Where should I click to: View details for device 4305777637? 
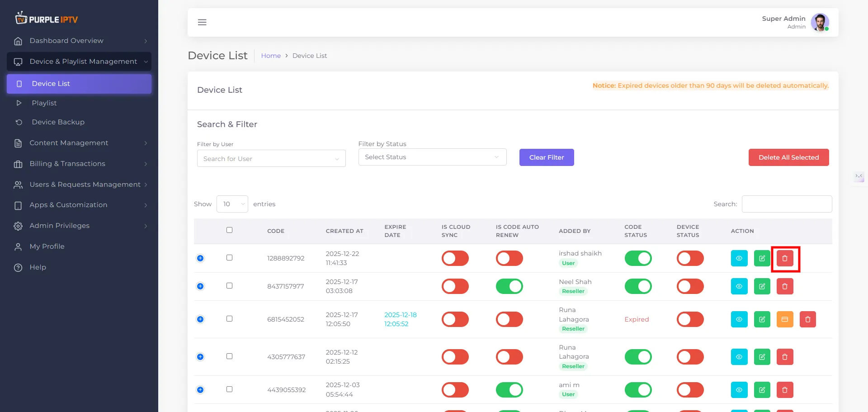tap(739, 357)
